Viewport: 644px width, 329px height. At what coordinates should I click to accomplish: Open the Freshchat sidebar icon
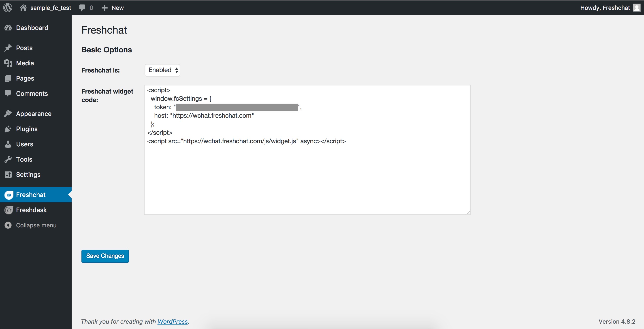coord(9,195)
